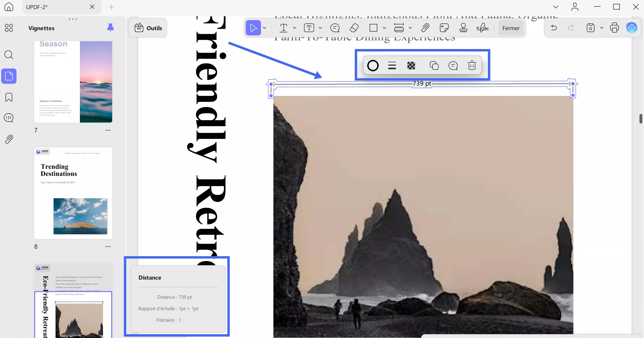Screen dimensions: 644x338
Task: Select the cursor selection tool
Action: point(253,28)
